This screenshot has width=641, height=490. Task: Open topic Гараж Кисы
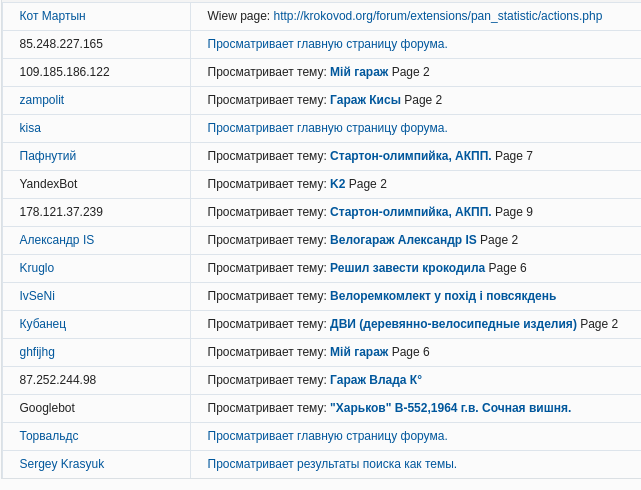tap(365, 100)
